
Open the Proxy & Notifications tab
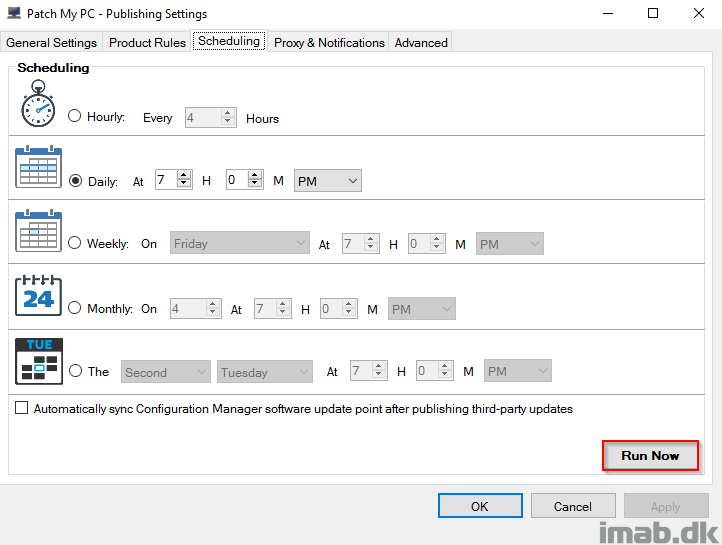pos(329,42)
